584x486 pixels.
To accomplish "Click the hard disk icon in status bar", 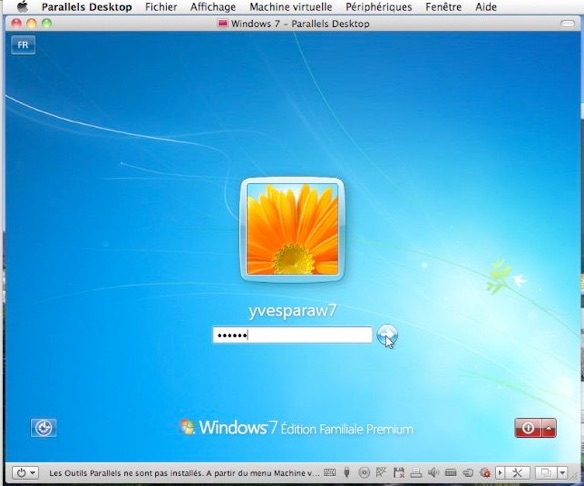I will (451, 473).
